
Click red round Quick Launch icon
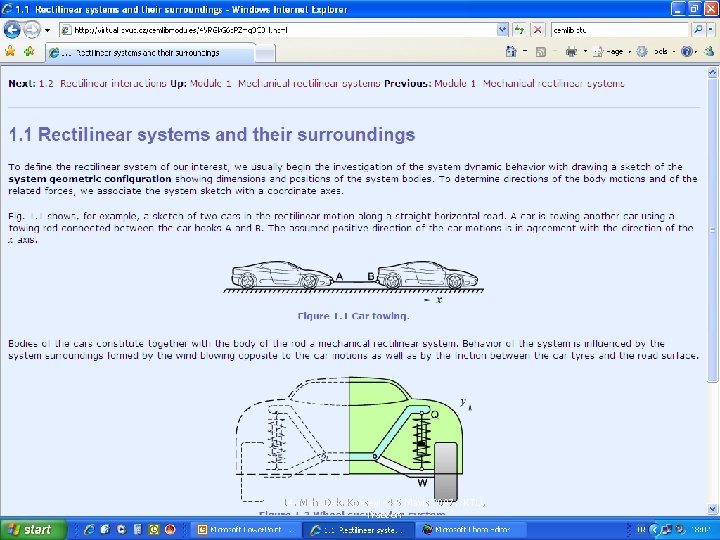(x=170, y=529)
